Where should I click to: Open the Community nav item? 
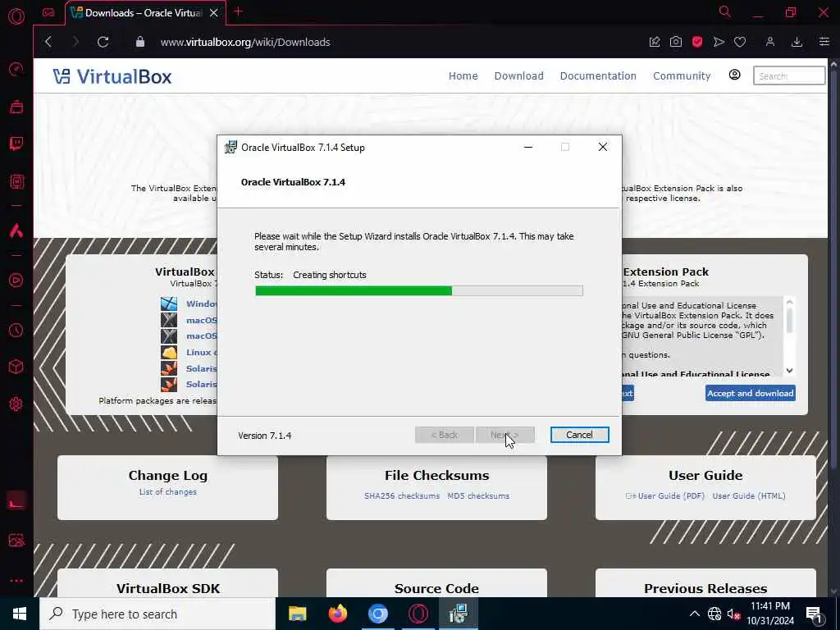(682, 76)
